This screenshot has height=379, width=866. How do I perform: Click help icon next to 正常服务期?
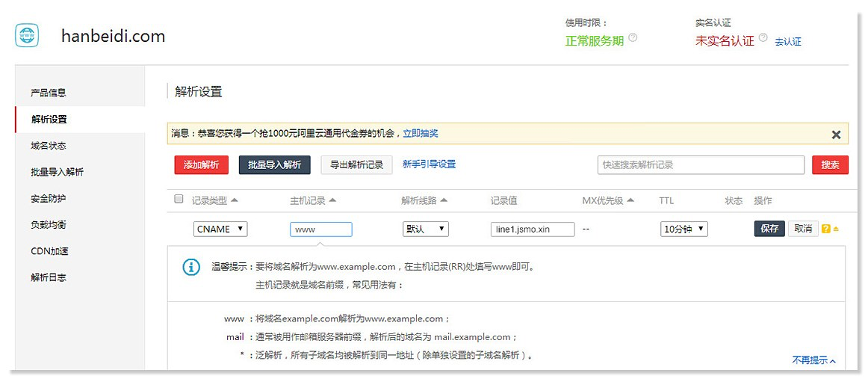click(x=632, y=38)
